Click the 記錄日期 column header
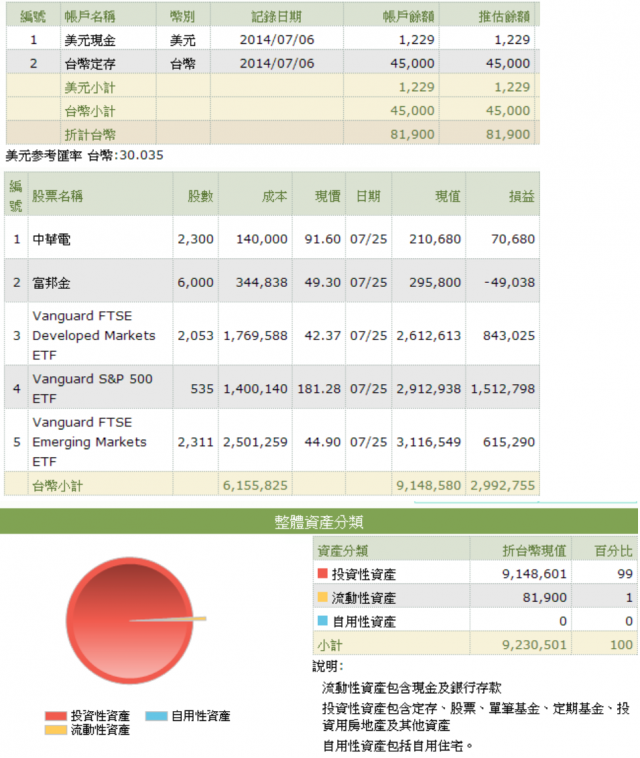The image size is (640, 758). click(276, 16)
